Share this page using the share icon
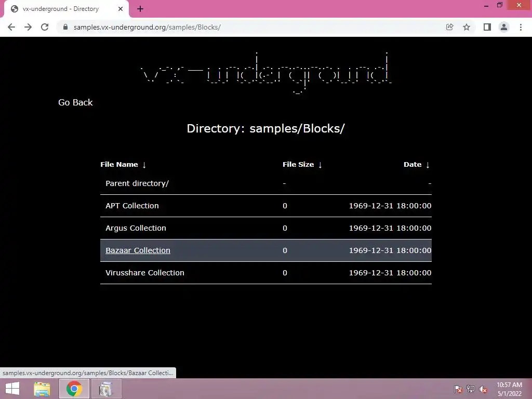Screen dimensions: 532x399 449,27
